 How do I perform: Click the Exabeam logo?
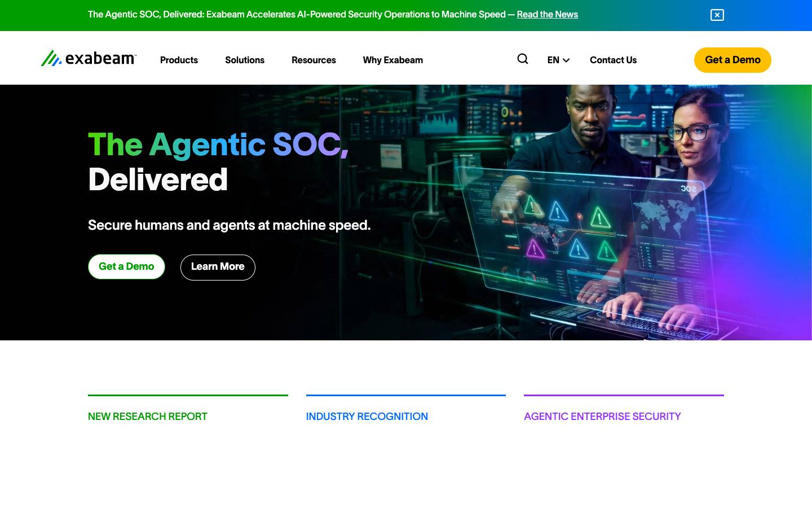click(89, 58)
